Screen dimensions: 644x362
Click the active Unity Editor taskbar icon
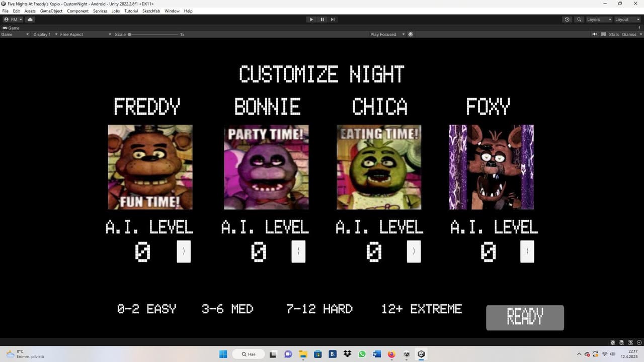click(422, 354)
